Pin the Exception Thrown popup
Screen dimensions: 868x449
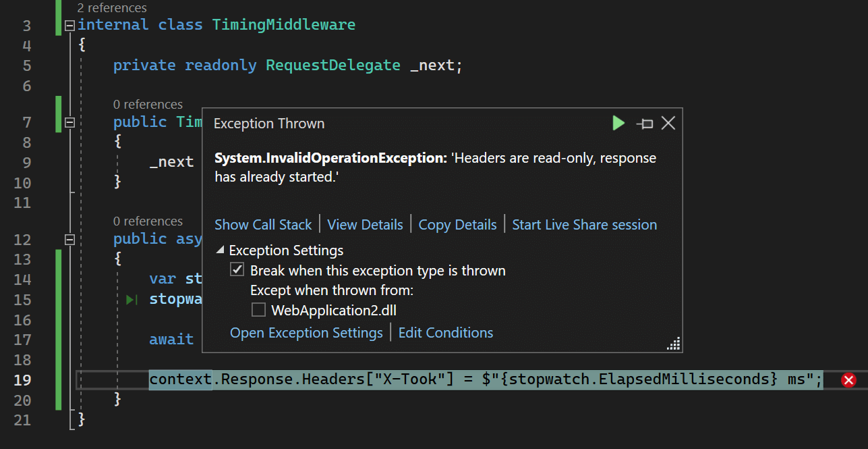coord(644,124)
